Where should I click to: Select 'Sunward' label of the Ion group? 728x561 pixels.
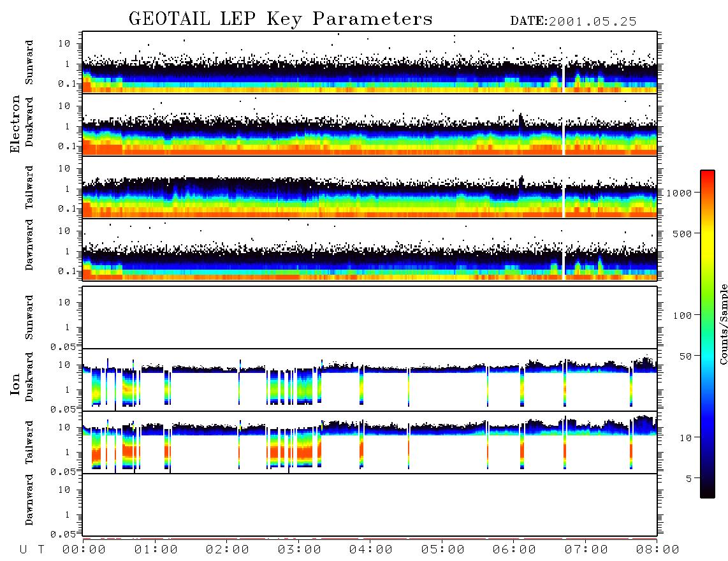pyautogui.click(x=29, y=317)
